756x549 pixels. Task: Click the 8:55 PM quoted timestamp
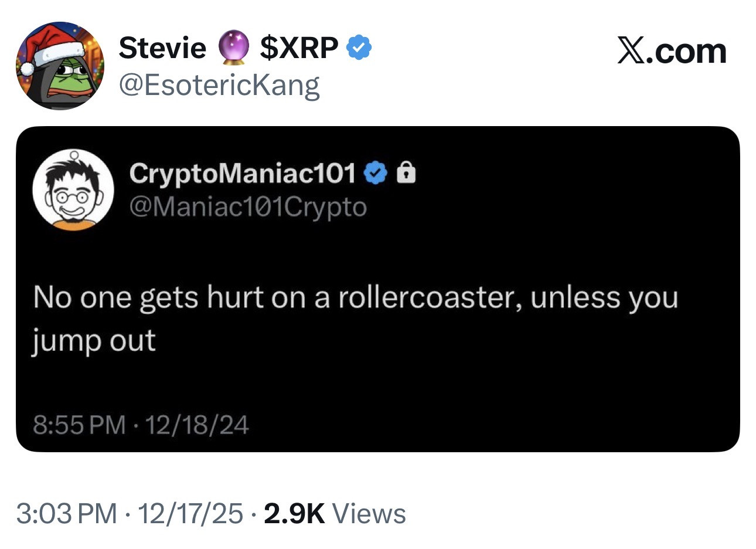tap(79, 425)
